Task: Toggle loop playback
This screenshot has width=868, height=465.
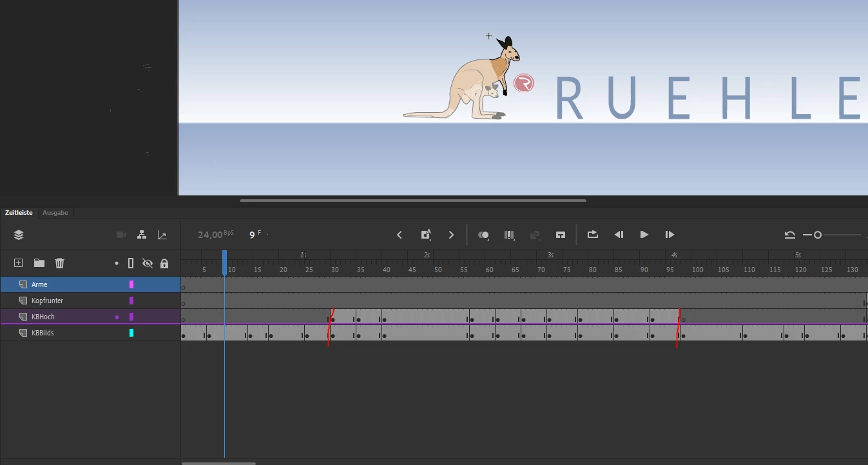Action: [593, 235]
